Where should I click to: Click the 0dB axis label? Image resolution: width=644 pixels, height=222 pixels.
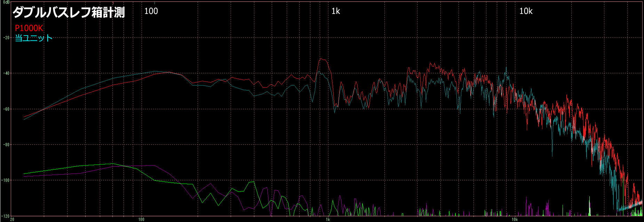[x=6, y=2]
